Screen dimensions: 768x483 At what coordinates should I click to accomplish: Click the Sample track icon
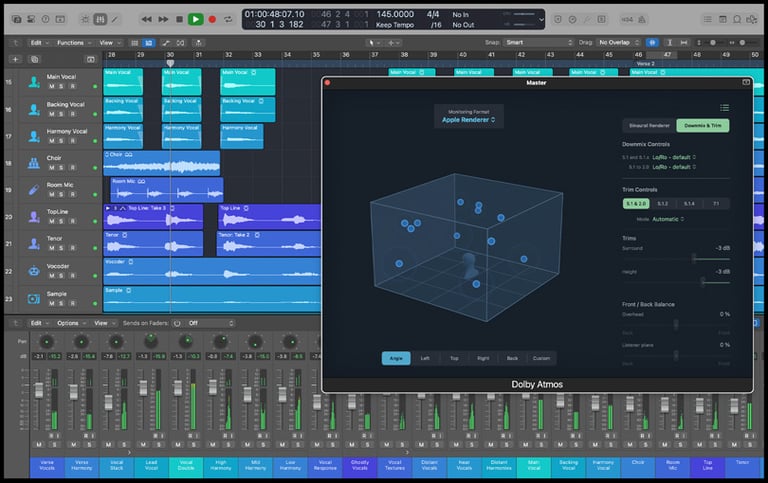pos(33,298)
